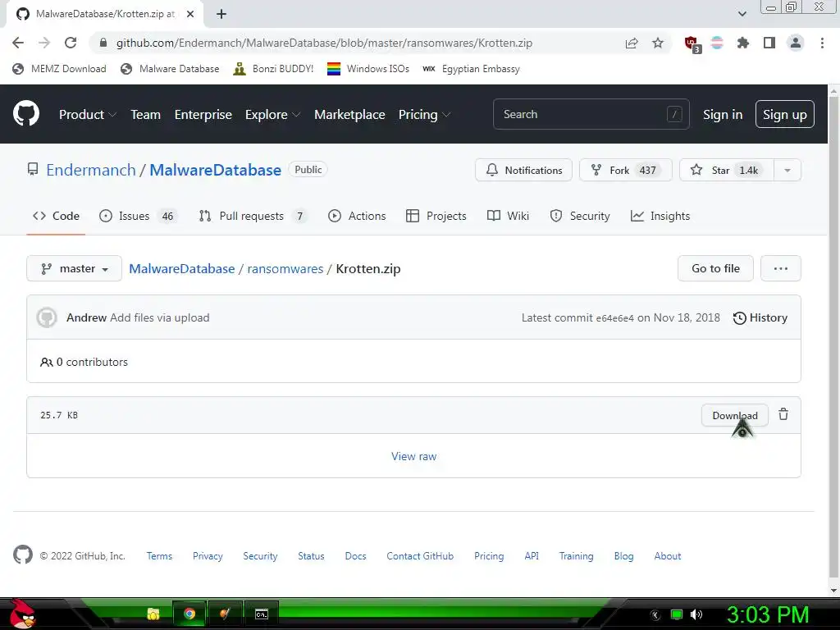Open the Extensions puzzle icon
Image resolution: width=840 pixels, height=630 pixels.
point(742,43)
